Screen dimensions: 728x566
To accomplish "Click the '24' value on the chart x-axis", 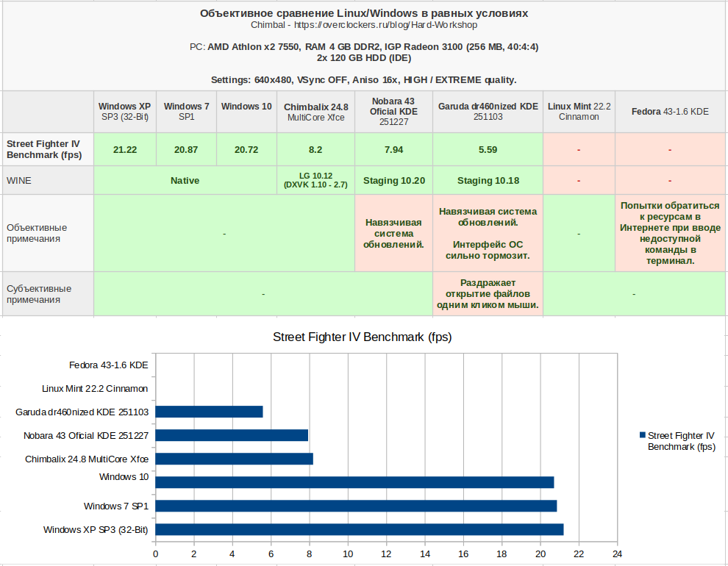I will click(x=617, y=554).
